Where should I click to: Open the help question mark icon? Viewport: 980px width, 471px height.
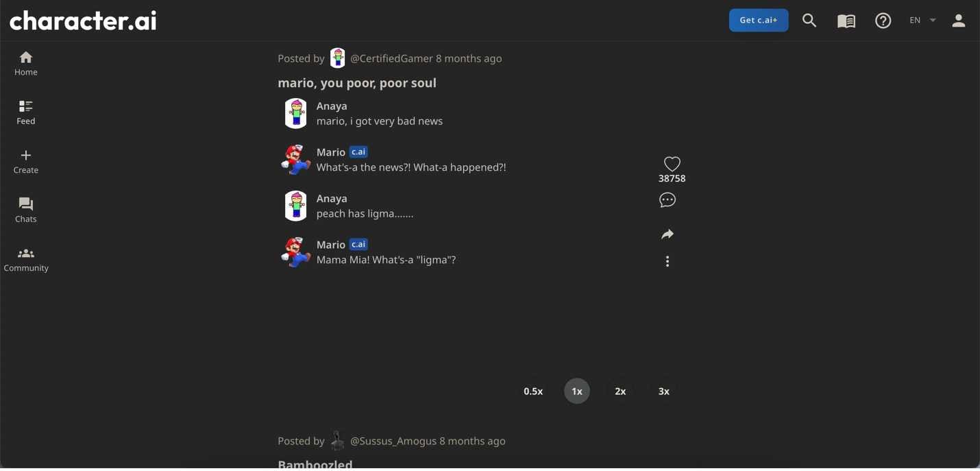[x=883, y=21]
